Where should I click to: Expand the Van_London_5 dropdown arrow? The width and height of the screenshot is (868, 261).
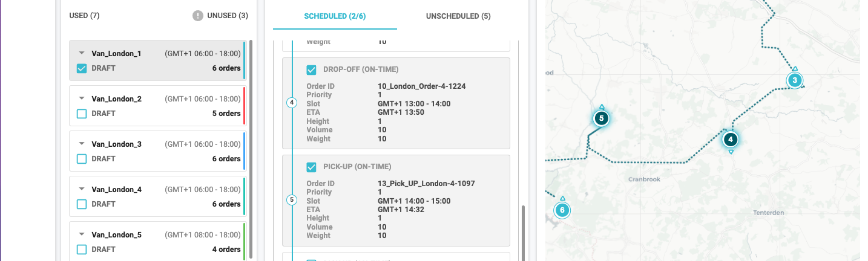pyautogui.click(x=82, y=234)
